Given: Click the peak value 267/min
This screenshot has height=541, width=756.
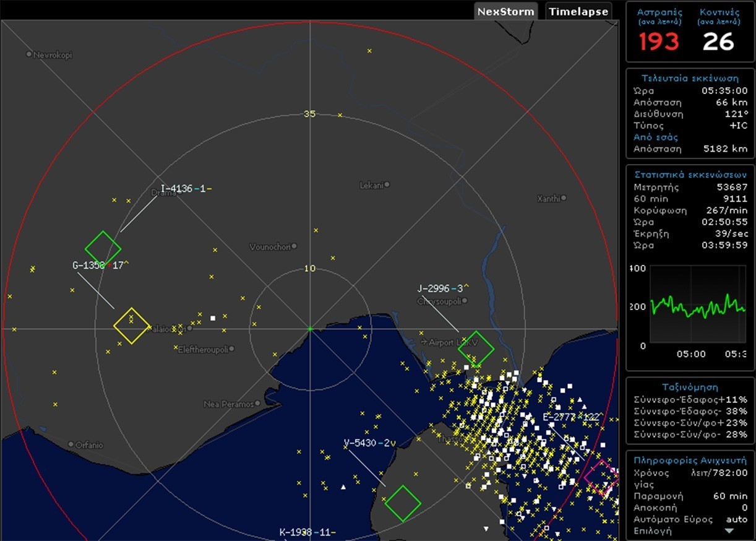Looking at the screenshot, I should click(x=727, y=210).
